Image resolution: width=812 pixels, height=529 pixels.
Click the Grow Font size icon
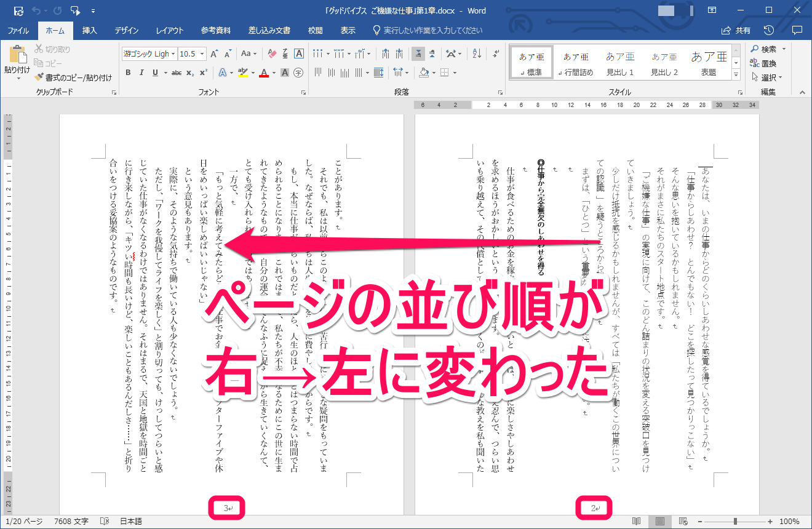pos(214,54)
